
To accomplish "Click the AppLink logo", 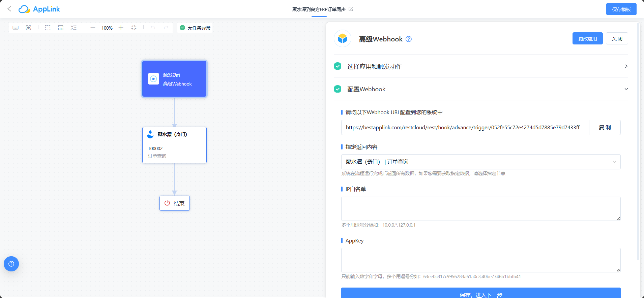I will pos(39,9).
